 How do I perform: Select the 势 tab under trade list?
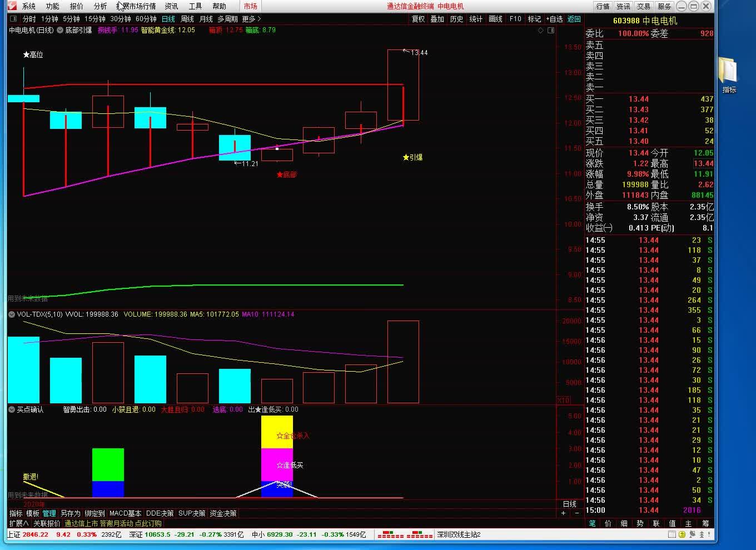pyautogui.click(x=640, y=523)
